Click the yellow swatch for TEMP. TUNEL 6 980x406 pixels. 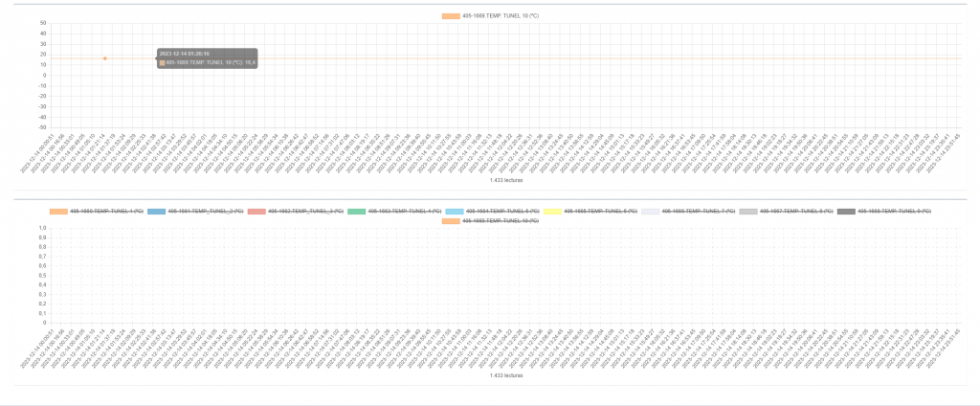[551, 210]
